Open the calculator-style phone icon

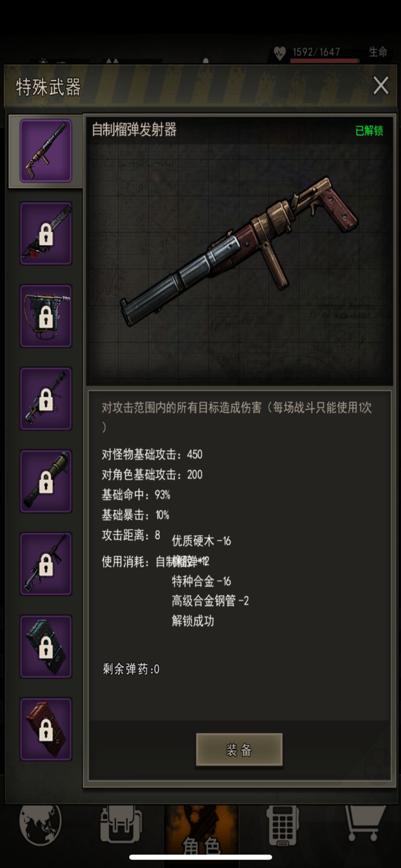click(283, 825)
